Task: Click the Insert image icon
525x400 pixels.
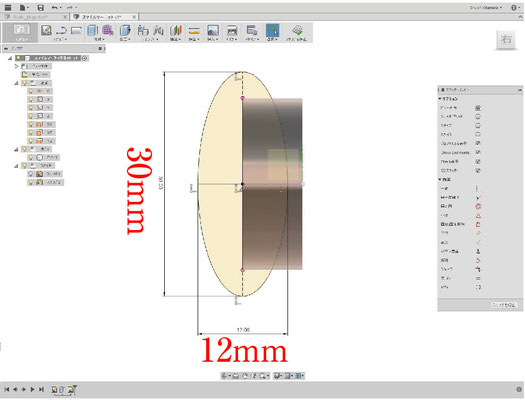Action: point(213,30)
